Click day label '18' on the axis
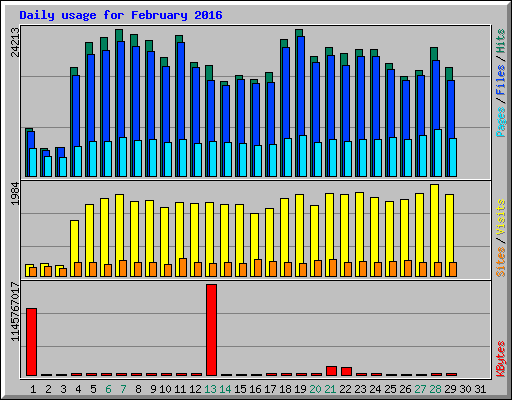Image resolution: width=512 pixels, height=400 pixels. point(285,389)
